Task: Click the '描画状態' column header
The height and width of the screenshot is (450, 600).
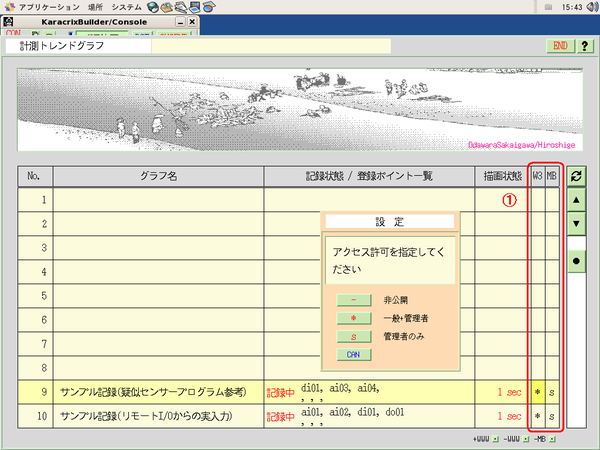Action: pyautogui.click(x=503, y=176)
